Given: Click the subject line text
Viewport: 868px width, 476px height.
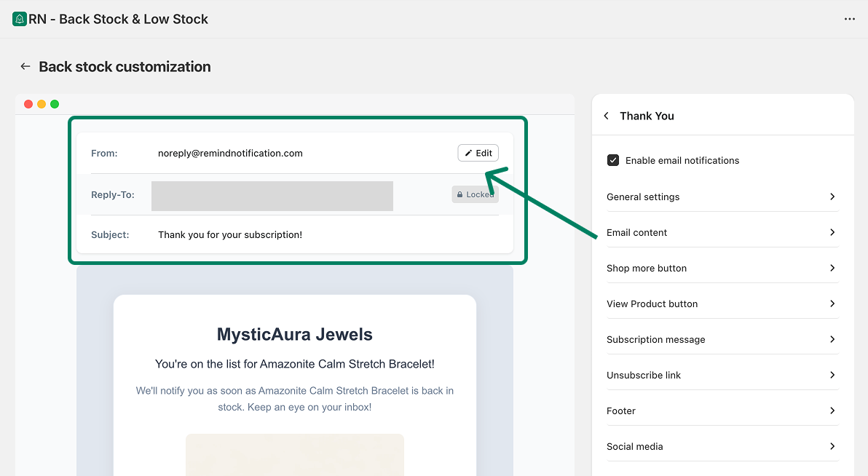Looking at the screenshot, I should click(230, 234).
